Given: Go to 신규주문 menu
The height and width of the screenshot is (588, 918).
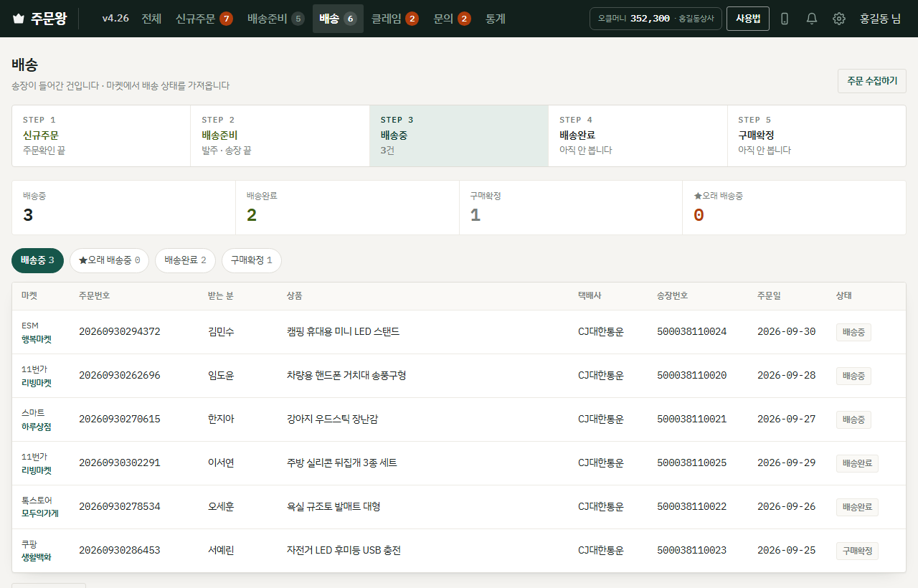Looking at the screenshot, I should [x=204, y=19].
